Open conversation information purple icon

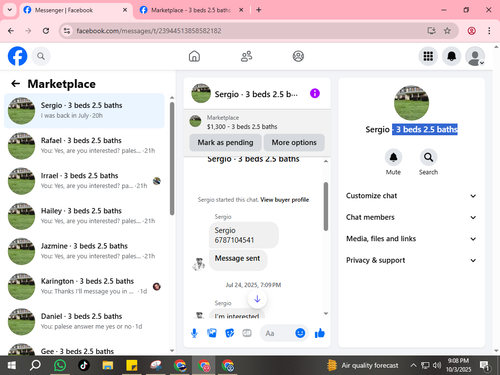click(315, 93)
